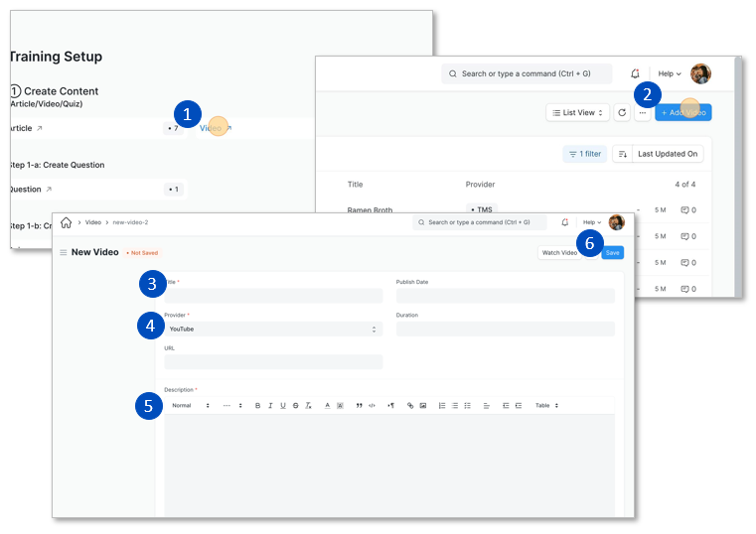Toggle the 1 filter button
756x534 pixels.
point(585,154)
